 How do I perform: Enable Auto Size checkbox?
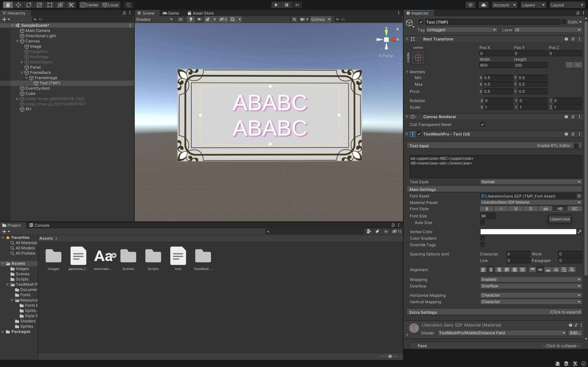pos(482,223)
